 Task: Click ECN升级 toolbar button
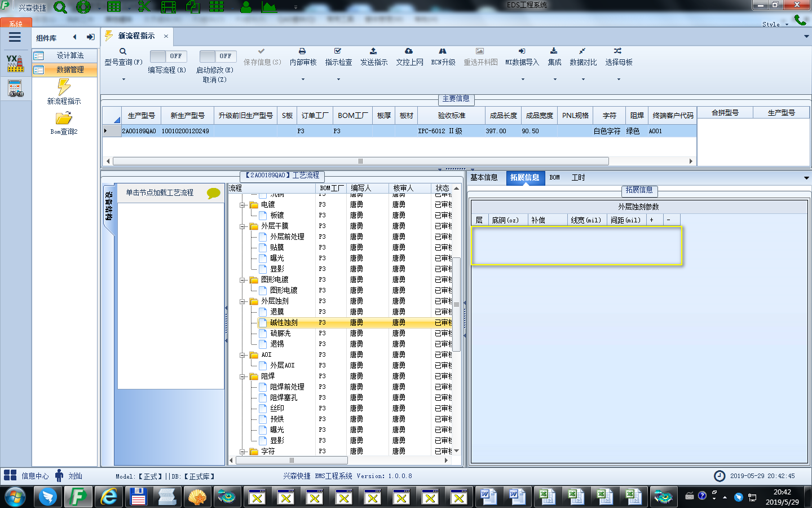[443, 57]
